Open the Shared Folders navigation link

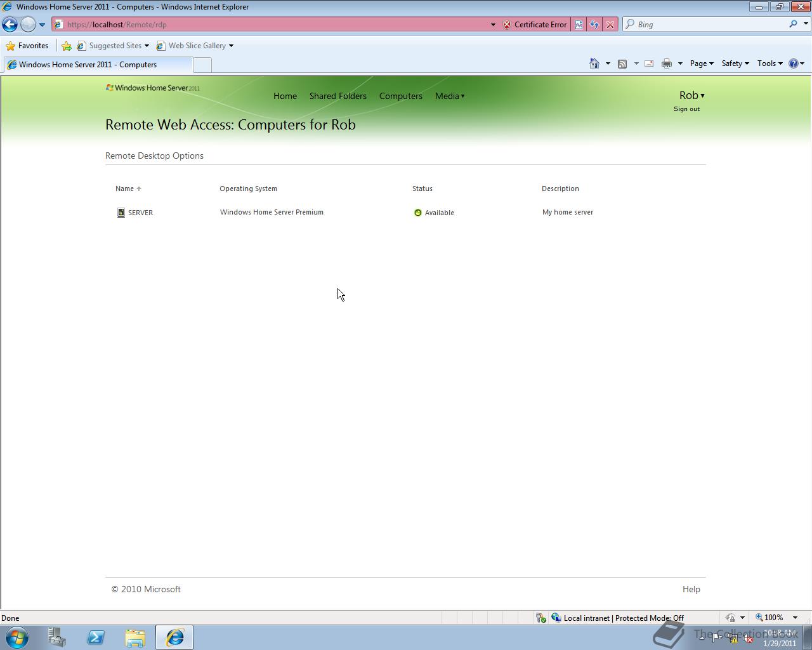click(338, 96)
